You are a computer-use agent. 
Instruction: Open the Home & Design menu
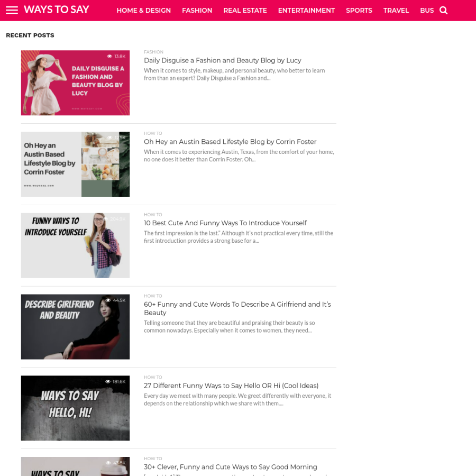143,11
